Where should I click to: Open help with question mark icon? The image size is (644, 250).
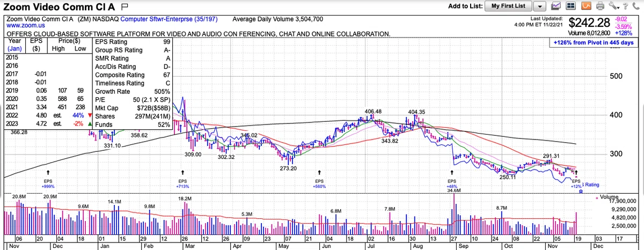[x=625, y=6]
